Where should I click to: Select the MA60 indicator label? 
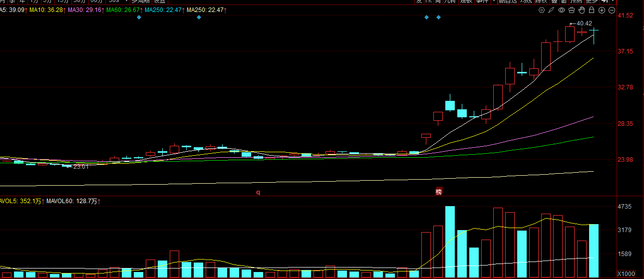124,10
